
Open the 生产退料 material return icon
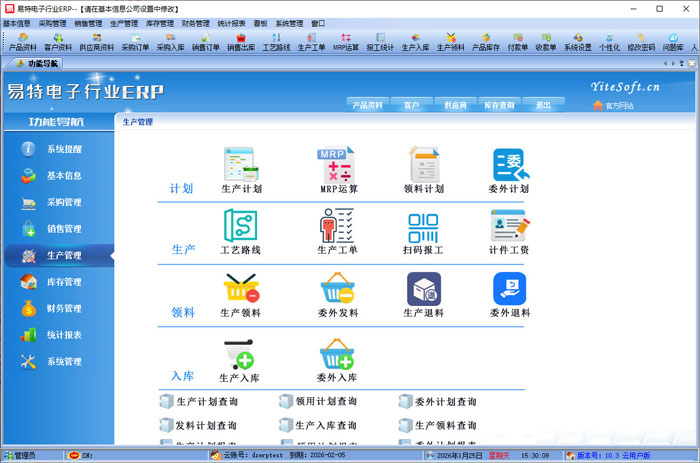click(x=423, y=289)
